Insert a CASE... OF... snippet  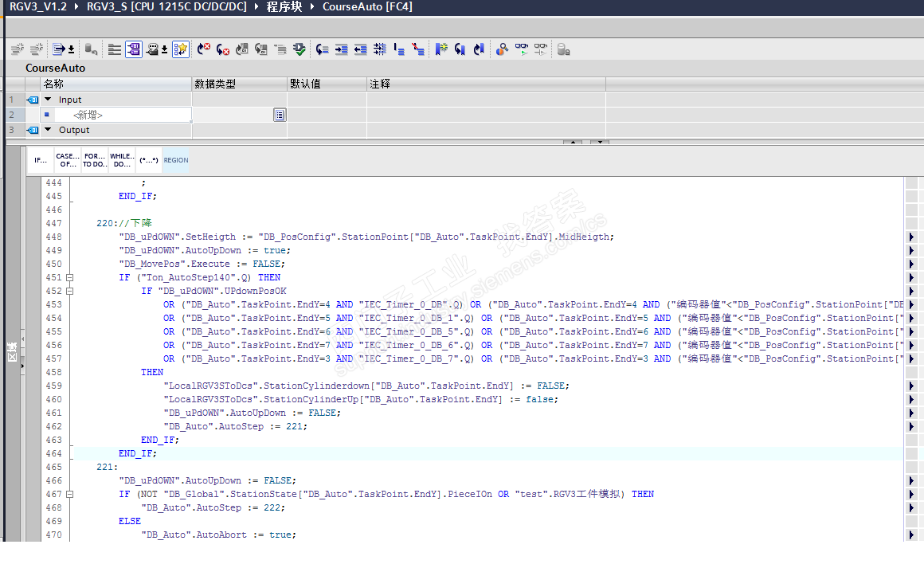(x=68, y=160)
